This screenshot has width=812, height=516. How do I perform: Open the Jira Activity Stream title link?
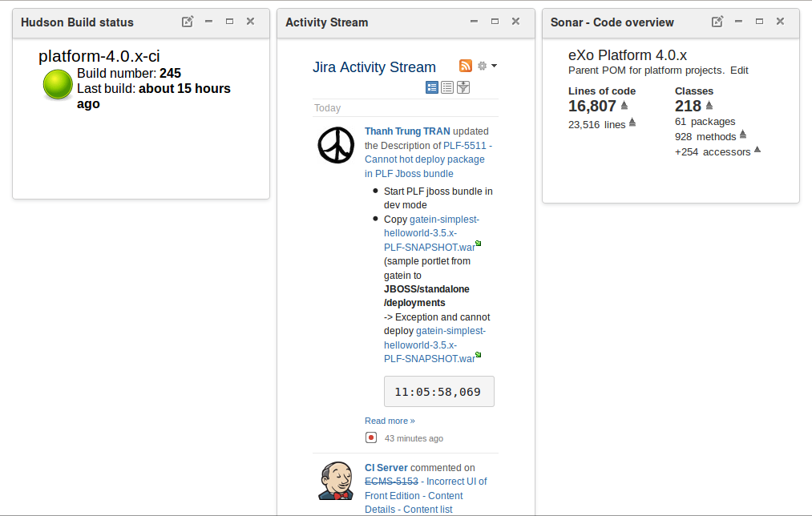click(x=374, y=67)
